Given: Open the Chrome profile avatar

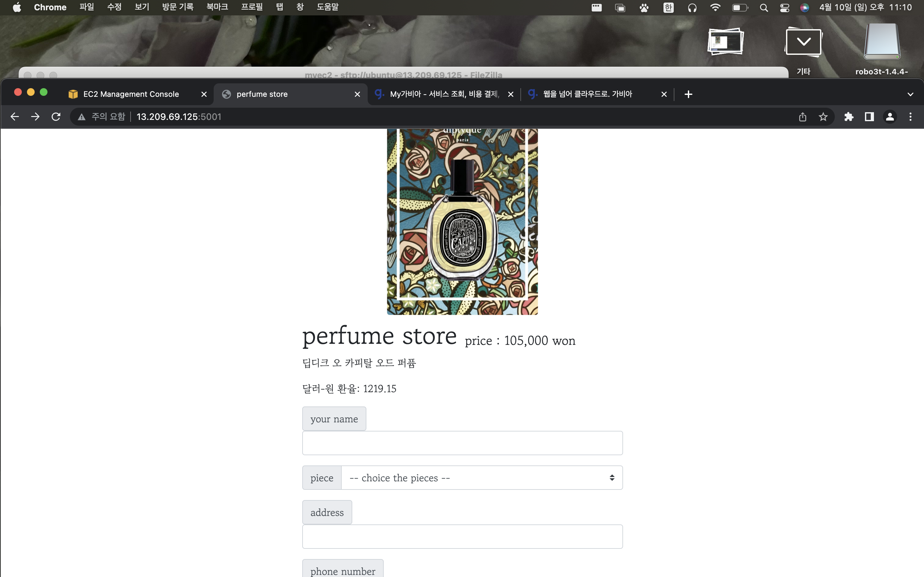Looking at the screenshot, I should (890, 117).
